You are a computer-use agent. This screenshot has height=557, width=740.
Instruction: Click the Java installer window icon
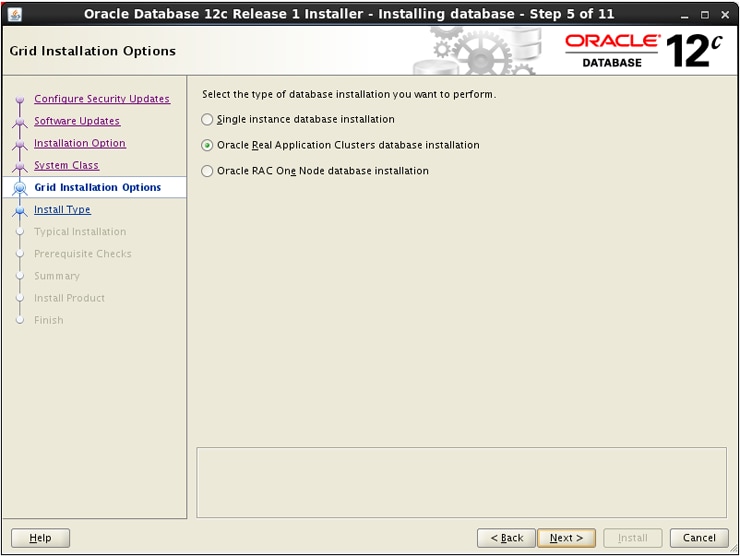[15, 14]
